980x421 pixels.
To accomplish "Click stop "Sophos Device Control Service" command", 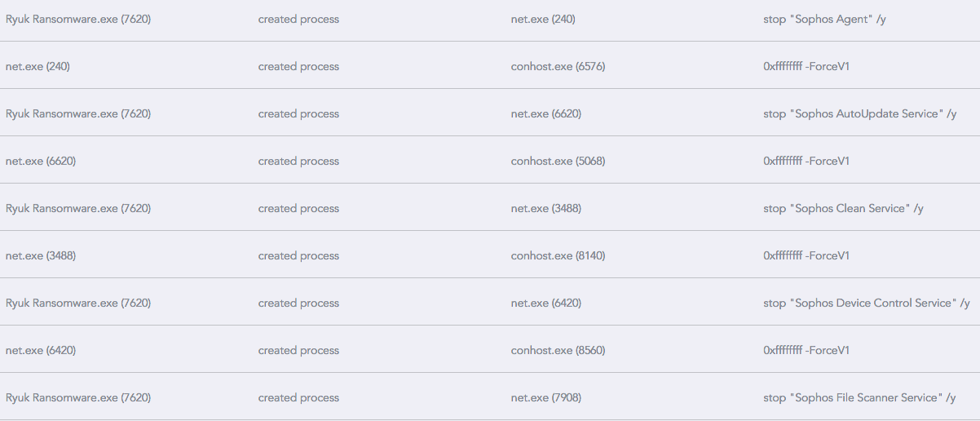I will [866, 303].
